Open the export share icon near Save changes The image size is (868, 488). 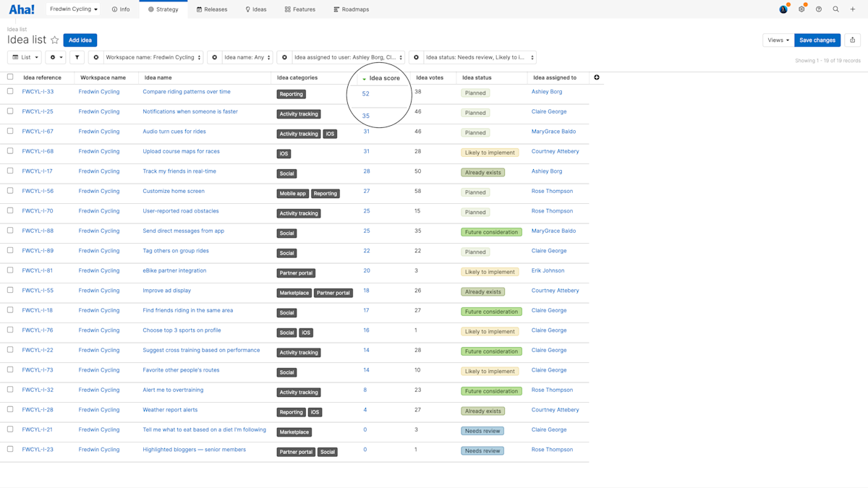coord(852,41)
